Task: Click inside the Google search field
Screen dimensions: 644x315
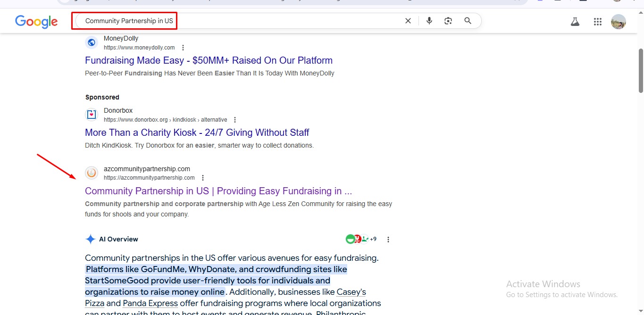Action: [x=236, y=21]
